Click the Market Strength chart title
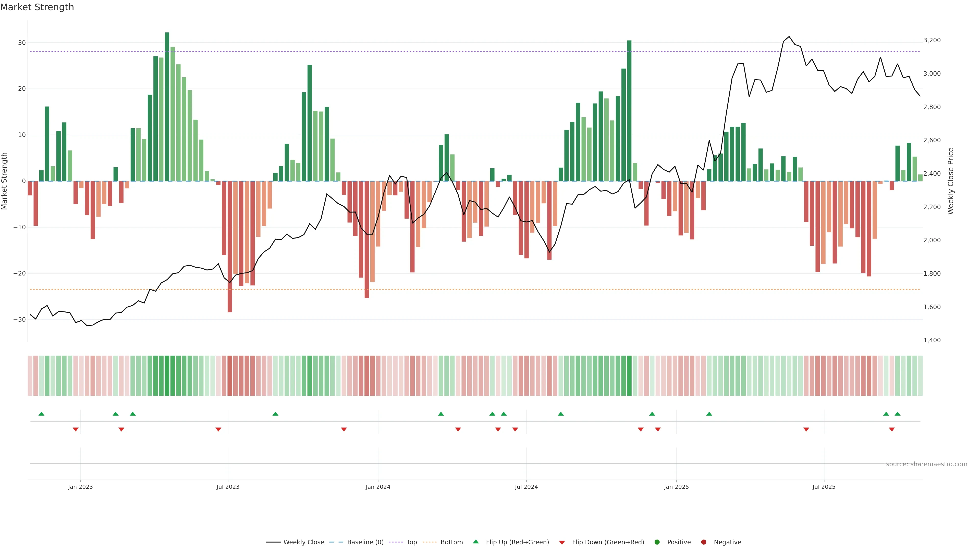 tap(37, 7)
